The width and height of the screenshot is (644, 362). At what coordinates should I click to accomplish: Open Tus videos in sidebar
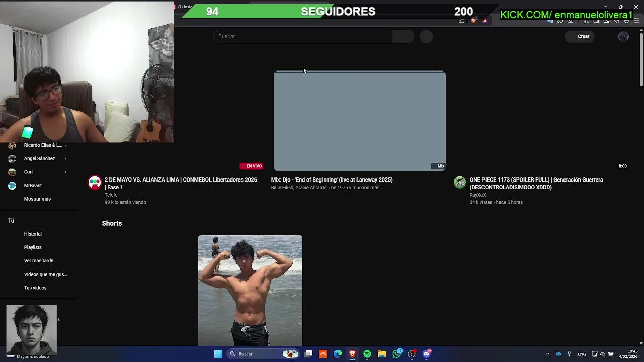click(x=35, y=288)
